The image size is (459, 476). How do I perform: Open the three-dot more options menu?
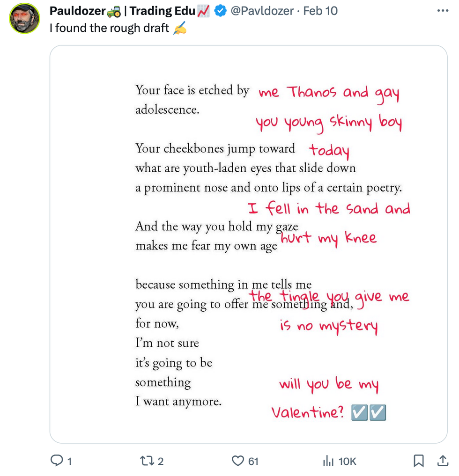[x=442, y=11]
